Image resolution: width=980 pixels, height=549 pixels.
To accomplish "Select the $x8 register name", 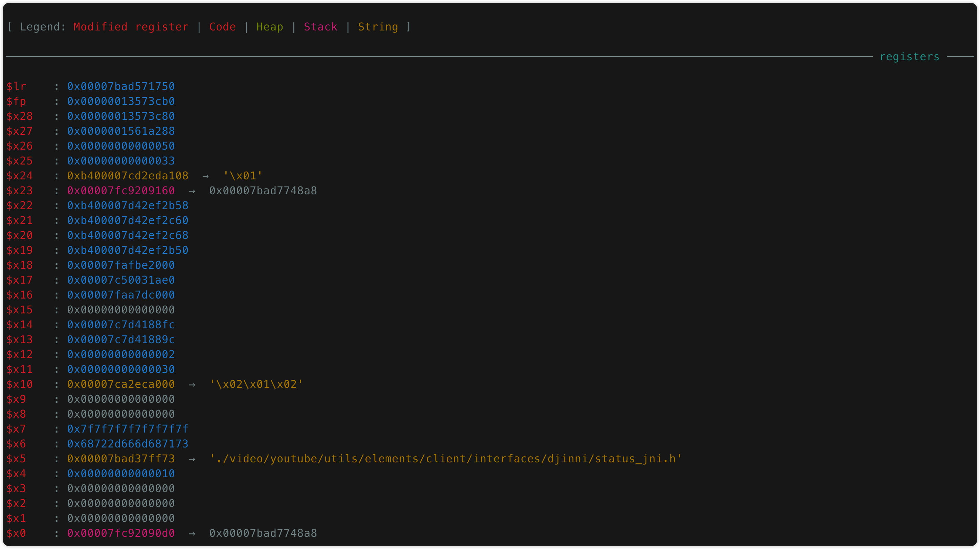I will coord(16,414).
